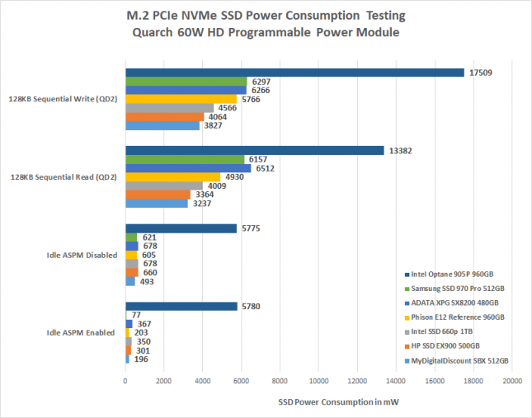This screenshot has height=418, width=532.
Task: Select legend text HP SSD EX900 500GB
Action: [x=445, y=346]
